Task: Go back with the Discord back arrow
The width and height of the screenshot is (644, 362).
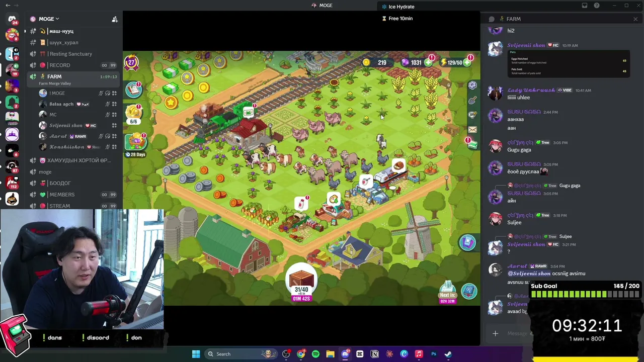Action: pos(8,6)
